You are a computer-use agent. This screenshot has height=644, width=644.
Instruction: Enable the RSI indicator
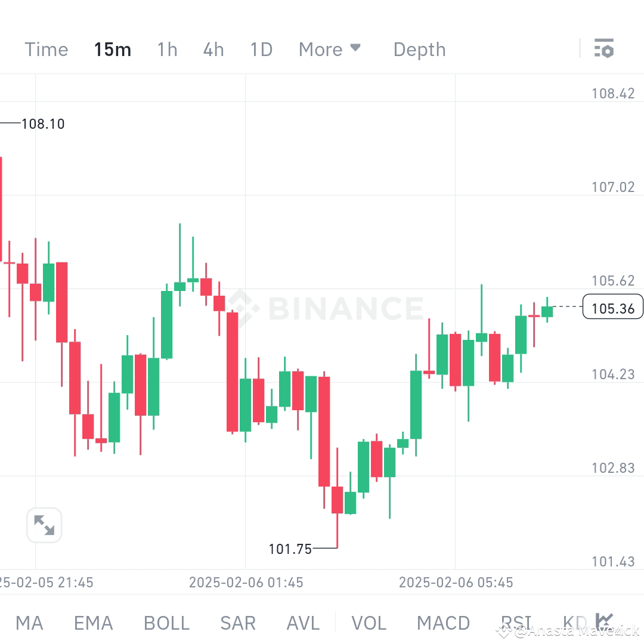[x=516, y=623]
